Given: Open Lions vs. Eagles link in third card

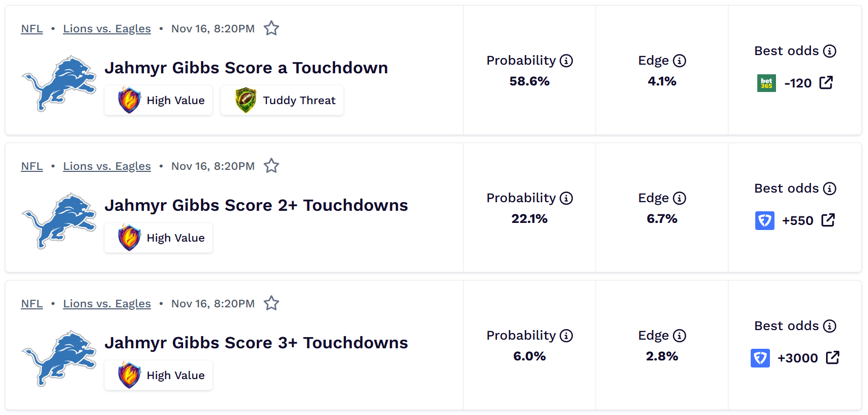Looking at the screenshot, I should 107,304.
